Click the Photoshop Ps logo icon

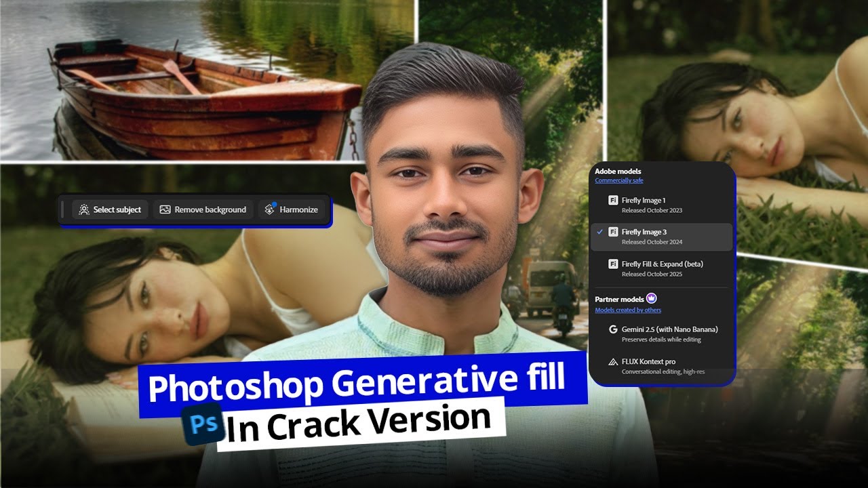coord(203,424)
